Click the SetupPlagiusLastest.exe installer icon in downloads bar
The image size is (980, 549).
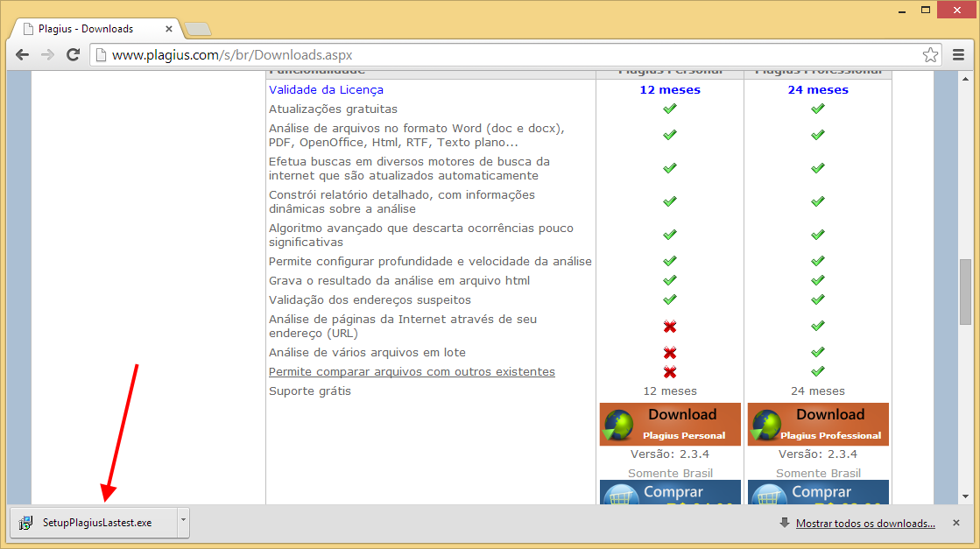(x=25, y=522)
